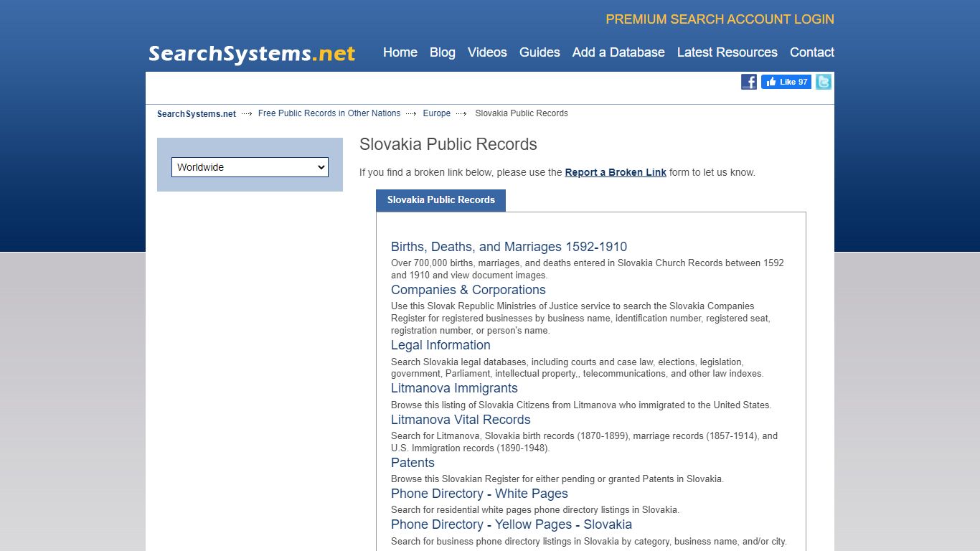Open Report a Broken Link form
The image size is (980, 551).
coord(616,172)
